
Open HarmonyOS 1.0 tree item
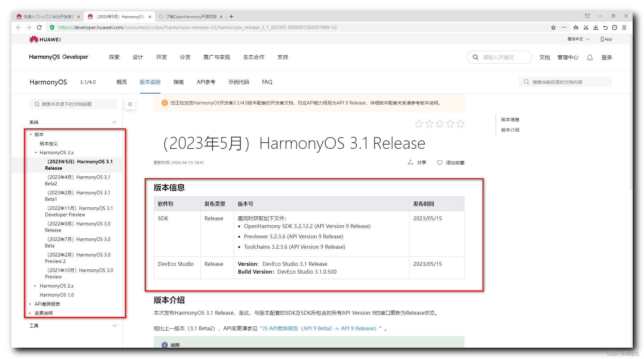[x=57, y=295]
